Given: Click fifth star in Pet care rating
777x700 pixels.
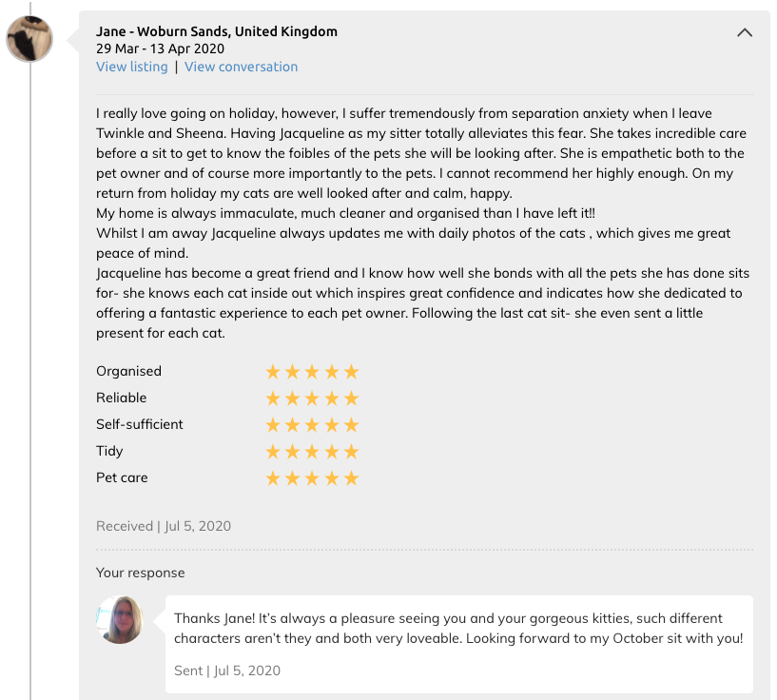Looking at the screenshot, I should click(351, 478).
